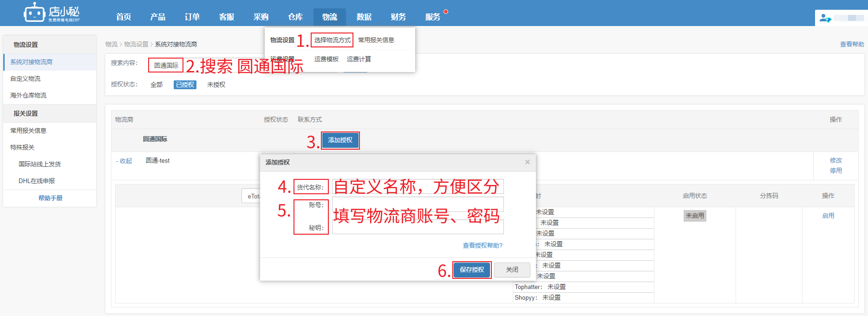Open the 数据 nav tab

pyautogui.click(x=364, y=17)
